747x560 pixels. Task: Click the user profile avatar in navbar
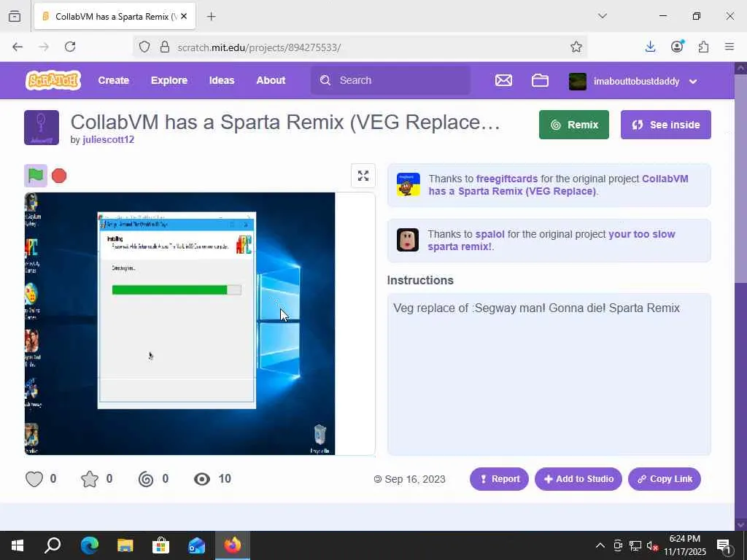578,82
